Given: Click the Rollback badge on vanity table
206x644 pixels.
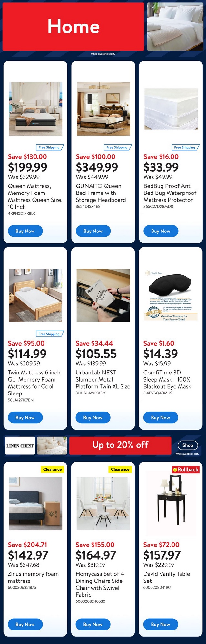Looking at the screenshot, I should 186,469.
